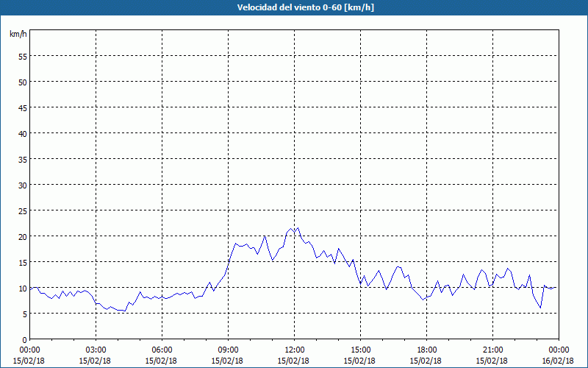Click the 'km/h' unit label on the axis

18,34
